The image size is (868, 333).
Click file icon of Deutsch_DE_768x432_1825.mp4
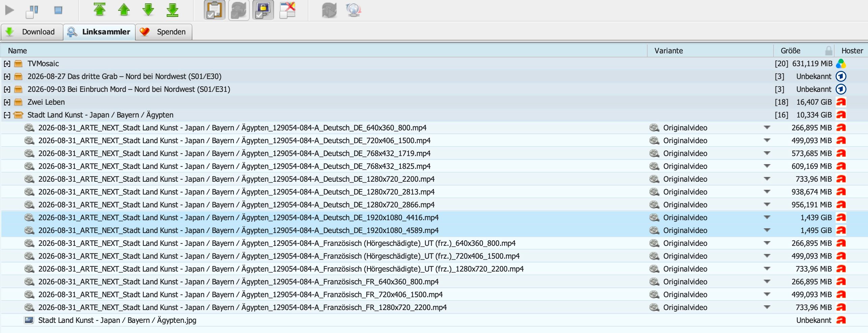[29, 166]
